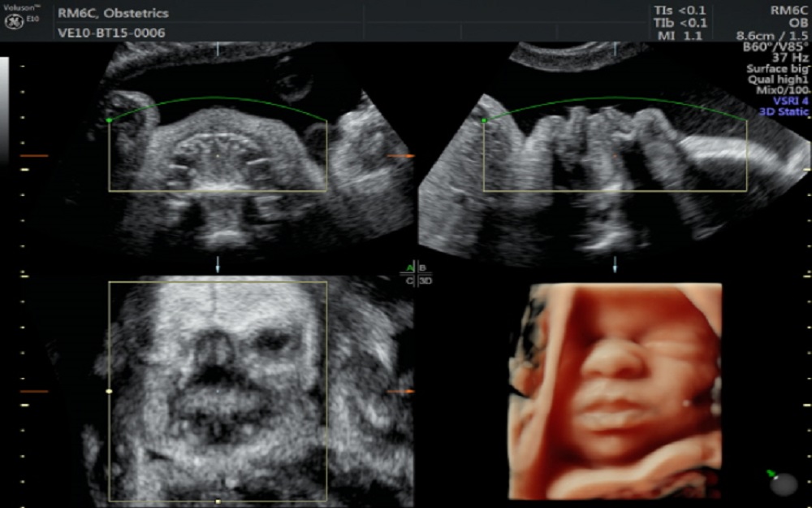Select quadrant A in the quad-view indicator
This screenshot has width=812, height=508.
tap(410, 268)
